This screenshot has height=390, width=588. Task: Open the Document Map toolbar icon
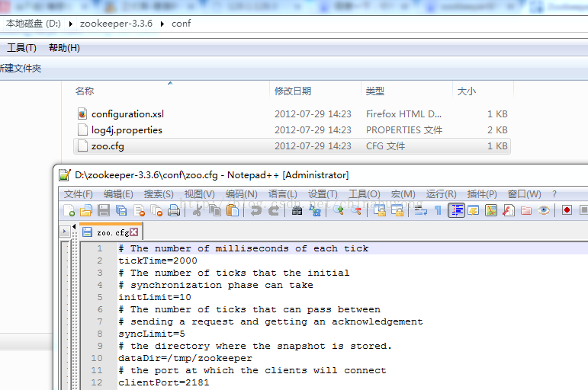pyautogui.click(x=491, y=210)
